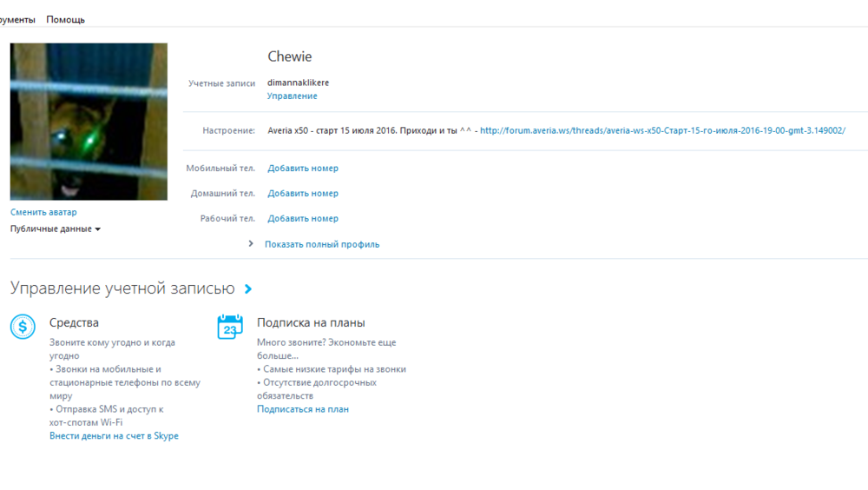This screenshot has height=490, width=868.
Task: Click the dog avatar picture
Action: 89,122
